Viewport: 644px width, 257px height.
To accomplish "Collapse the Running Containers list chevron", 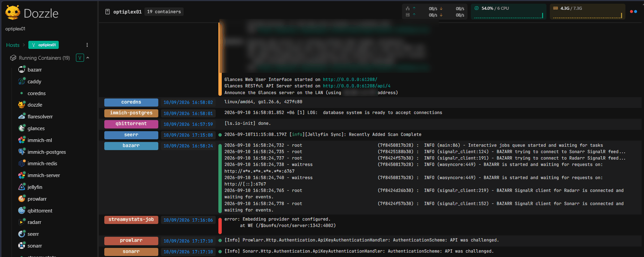I will pyautogui.click(x=88, y=58).
